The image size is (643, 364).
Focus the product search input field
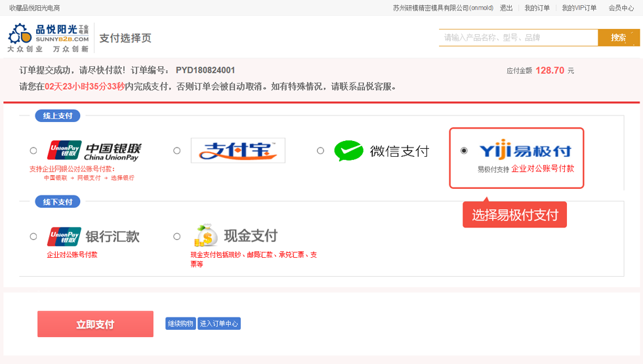(518, 38)
